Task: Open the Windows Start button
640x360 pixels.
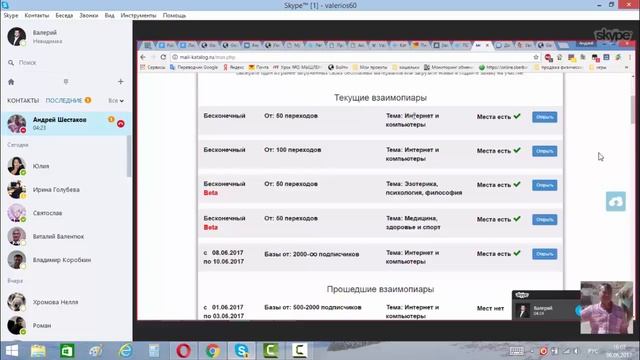Action: click(x=11, y=351)
